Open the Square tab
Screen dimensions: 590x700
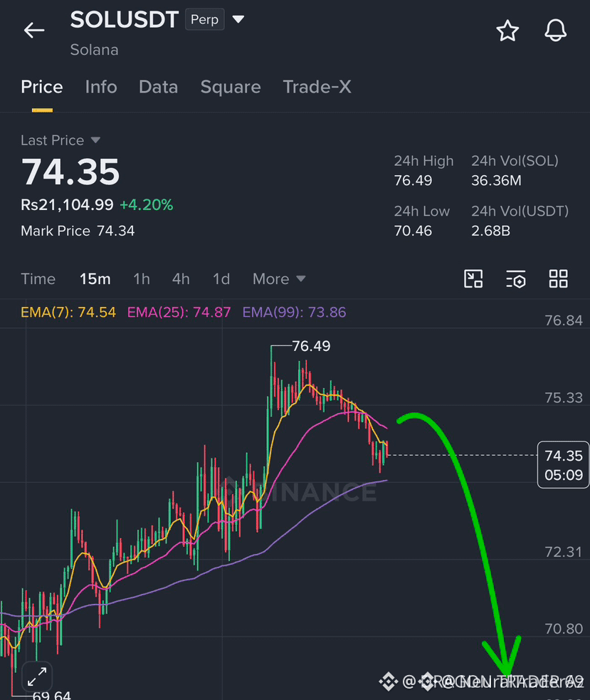point(231,87)
